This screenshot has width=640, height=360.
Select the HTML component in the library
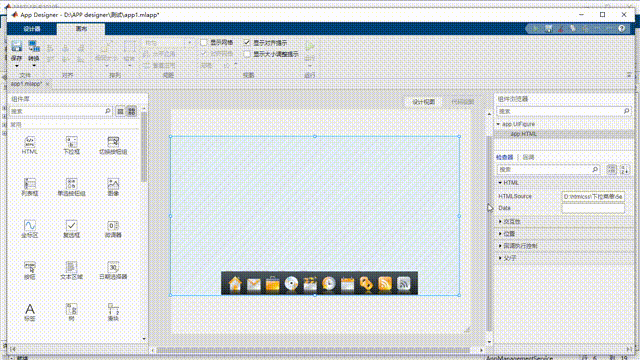[30, 145]
